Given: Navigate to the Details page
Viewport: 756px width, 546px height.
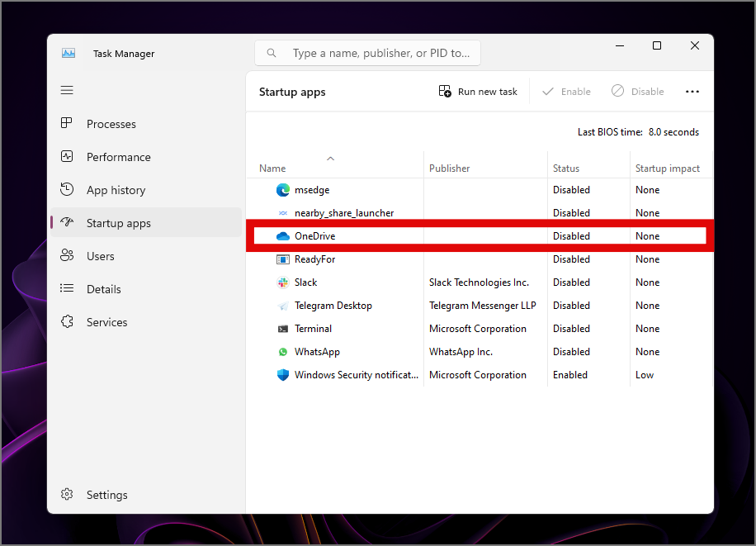Looking at the screenshot, I should (x=146, y=289).
